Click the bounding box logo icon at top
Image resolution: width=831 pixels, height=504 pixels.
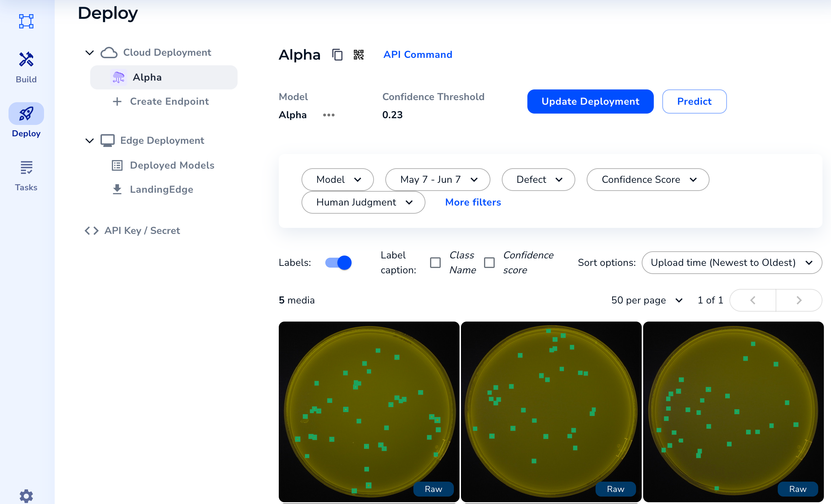tap(26, 21)
